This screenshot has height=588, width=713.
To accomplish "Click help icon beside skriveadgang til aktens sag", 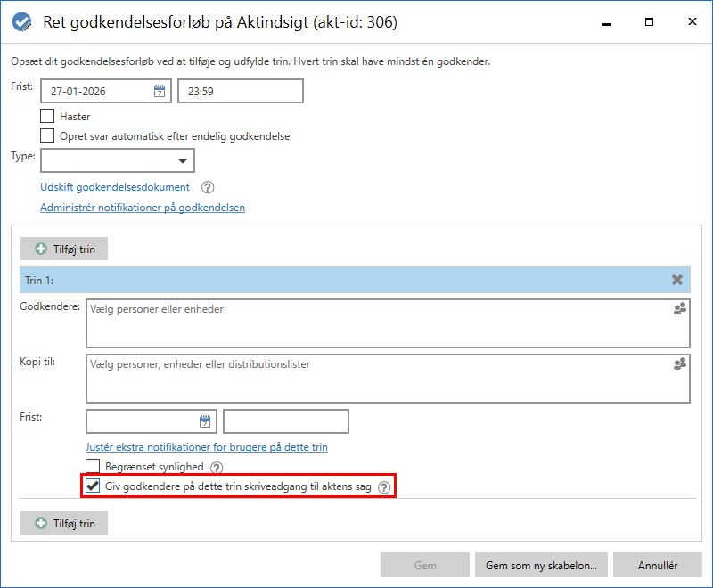I will click(384, 487).
